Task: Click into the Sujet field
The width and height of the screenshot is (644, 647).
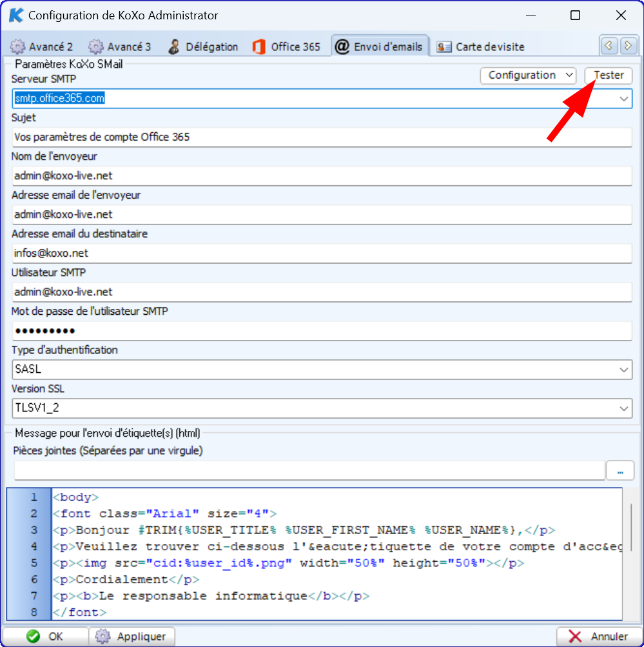Action: tap(322, 137)
